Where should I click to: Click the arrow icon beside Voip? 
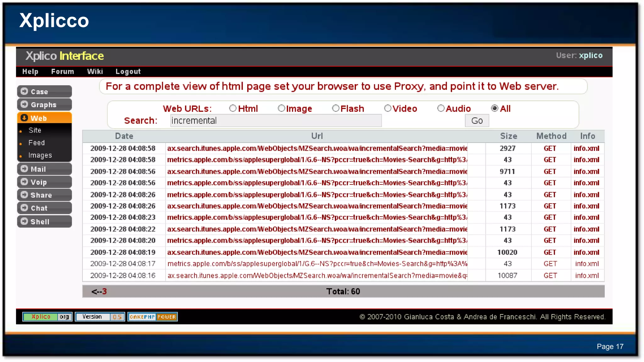click(24, 182)
